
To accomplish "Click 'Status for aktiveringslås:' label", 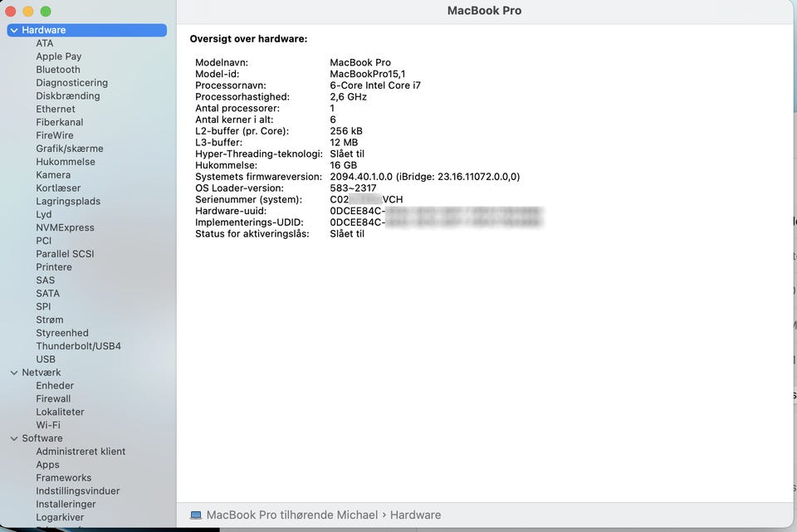I will point(252,234).
